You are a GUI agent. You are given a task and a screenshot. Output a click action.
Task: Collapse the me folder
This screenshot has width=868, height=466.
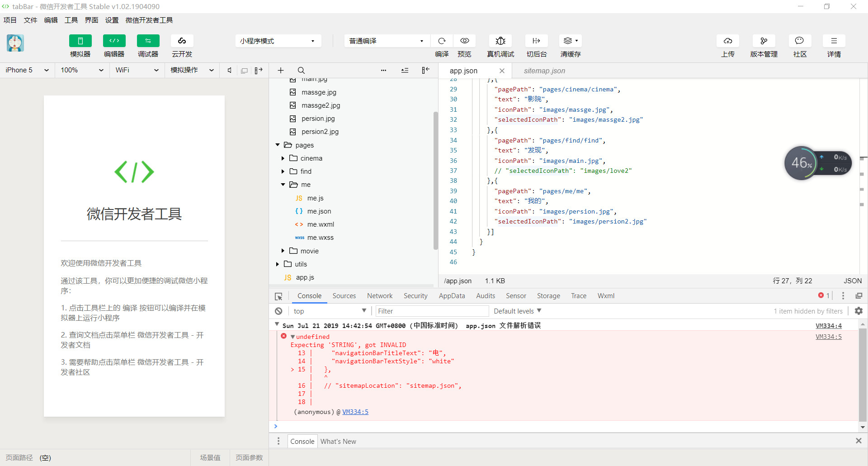[283, 185]
